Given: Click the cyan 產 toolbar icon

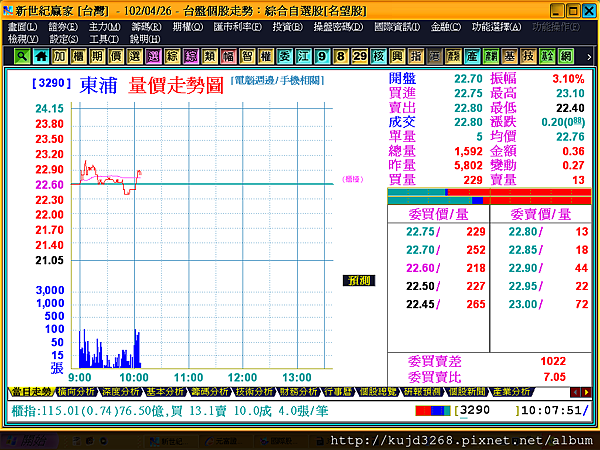Looking at the screenshot, I should [x=472, y=56].
